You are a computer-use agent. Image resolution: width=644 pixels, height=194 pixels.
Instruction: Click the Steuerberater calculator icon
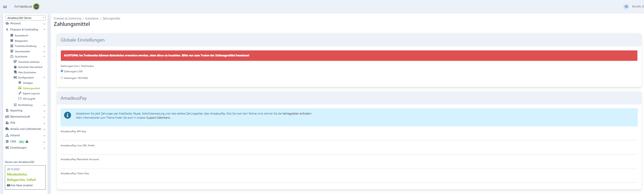(x=12, y=51)
